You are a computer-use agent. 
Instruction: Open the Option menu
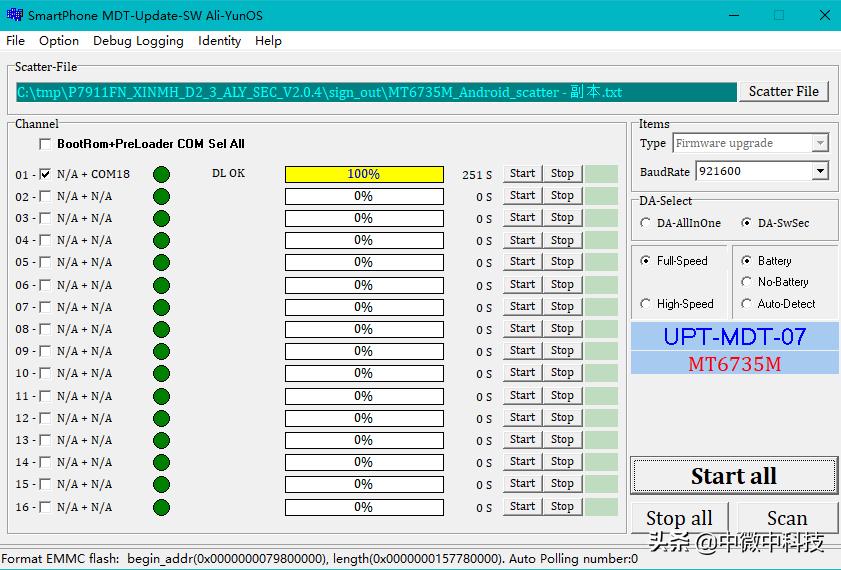(x=59, y=41)
